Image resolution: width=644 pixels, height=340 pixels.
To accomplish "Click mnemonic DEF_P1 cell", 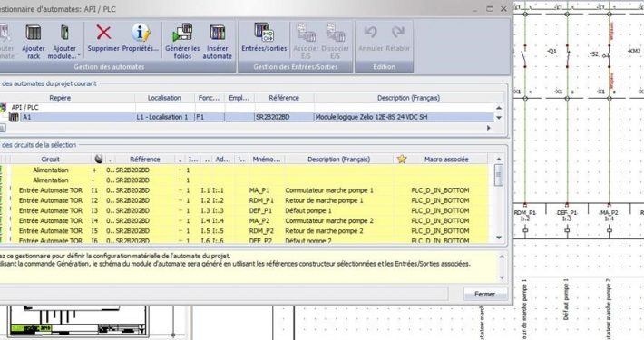I will pyautogui.click(x=260, y=210).
